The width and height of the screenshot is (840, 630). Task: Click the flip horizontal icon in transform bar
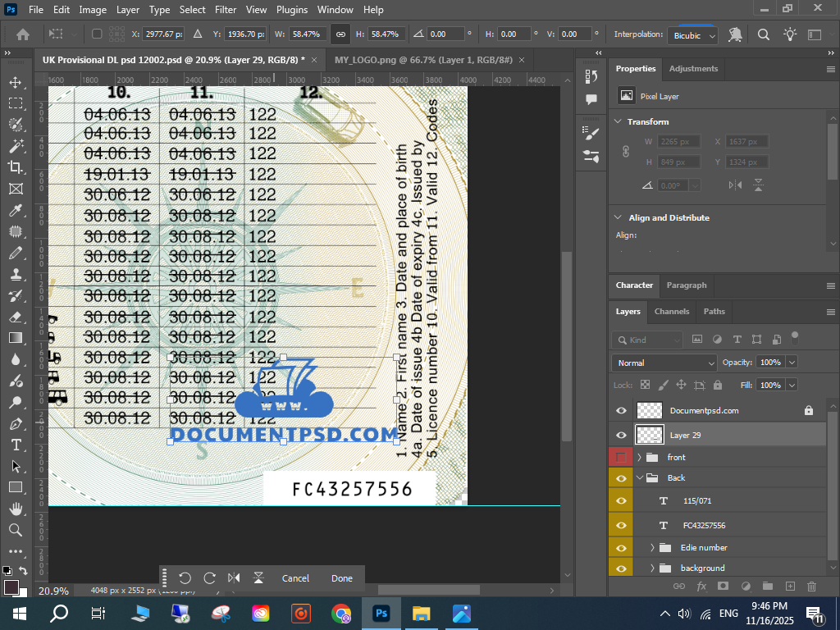point(234,578)
